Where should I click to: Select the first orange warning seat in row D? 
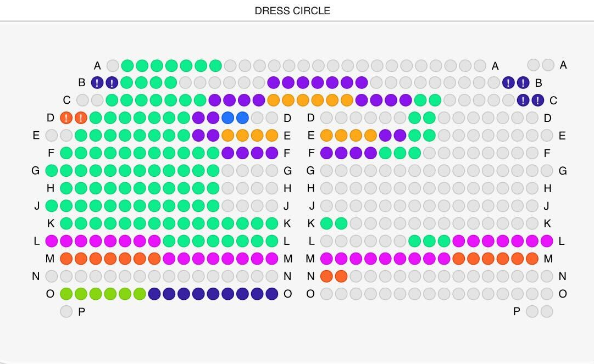click(x=66, y=117)
